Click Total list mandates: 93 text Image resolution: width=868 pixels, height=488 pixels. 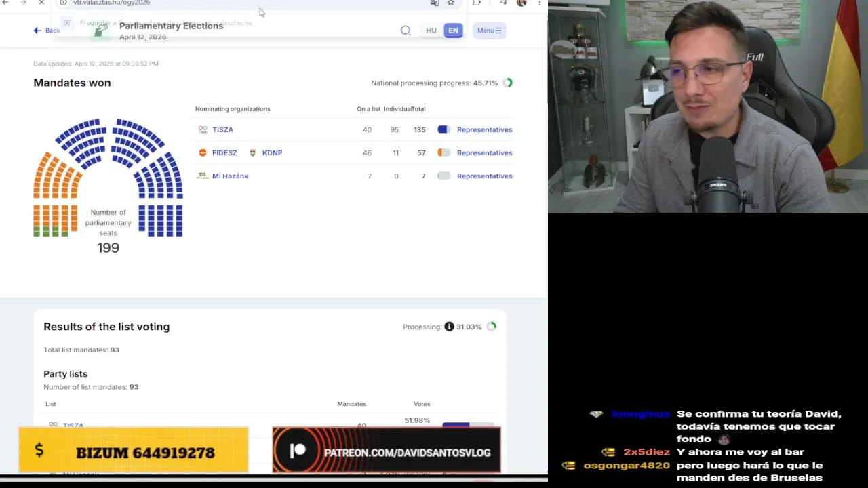pyautogui.click(x=81, y=350)
